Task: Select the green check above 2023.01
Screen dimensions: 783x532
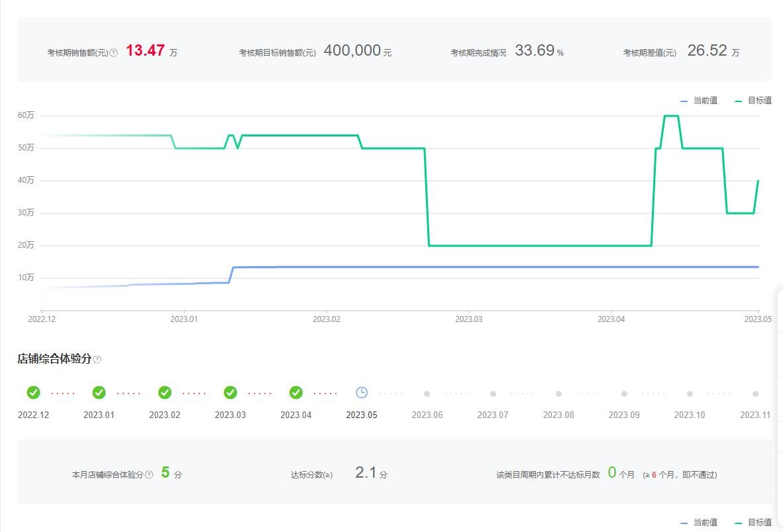Action: coord(99,393)
